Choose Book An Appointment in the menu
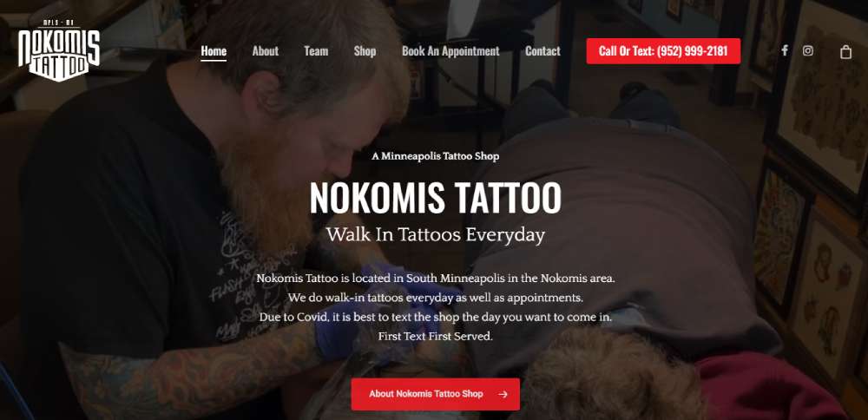Screen dimensions: 868x420 [x=450, y=51]
